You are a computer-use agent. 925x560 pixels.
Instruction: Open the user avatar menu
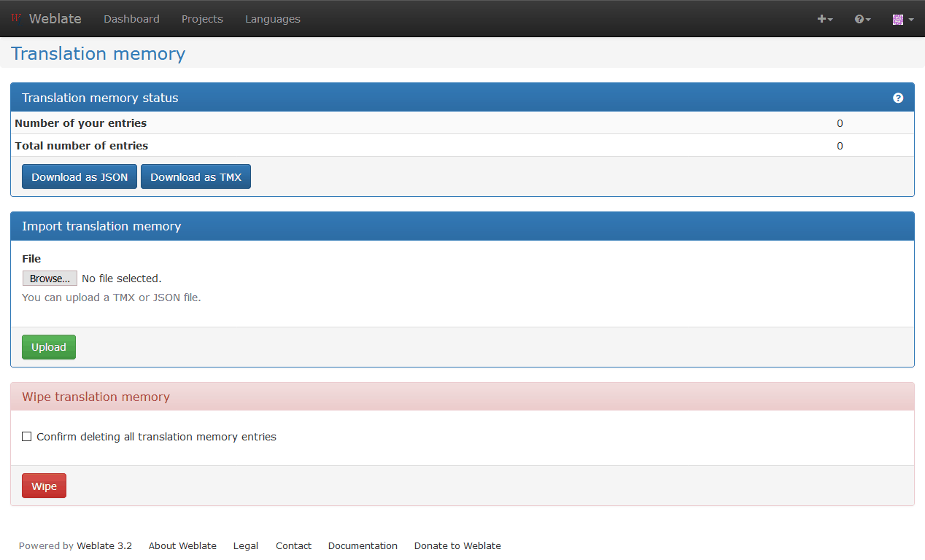pos(903,20)
